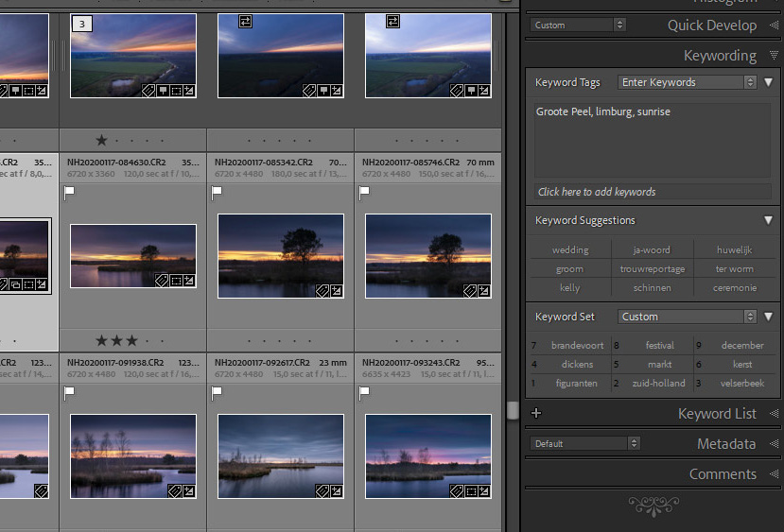Click develop adjustments badge on the stacked aerial thumbnail
The image size is (784, 532).
(189, 91)
